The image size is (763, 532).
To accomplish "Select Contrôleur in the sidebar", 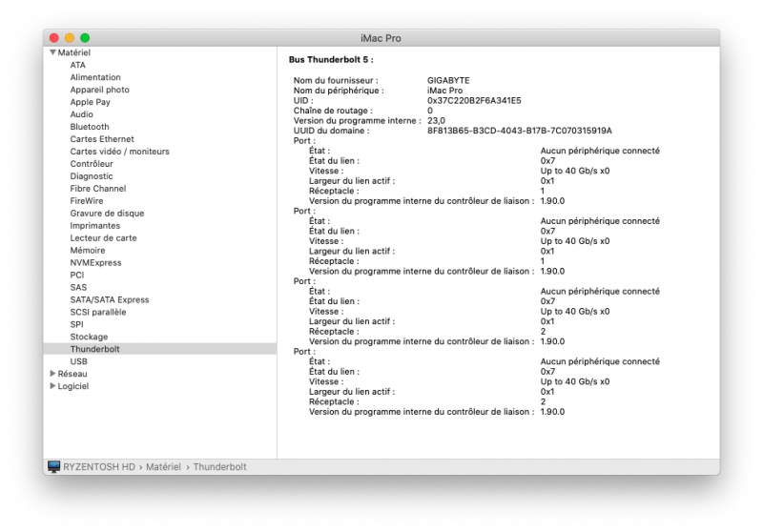I will tap(92, 164).
